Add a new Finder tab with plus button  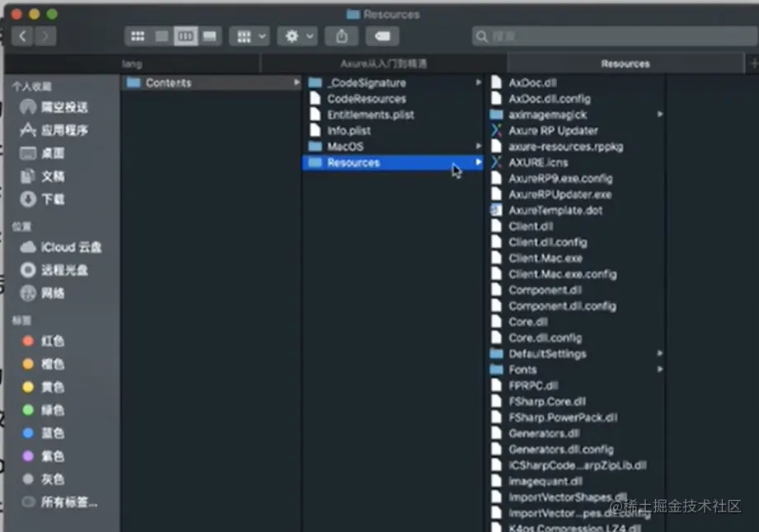pos(752,64)
